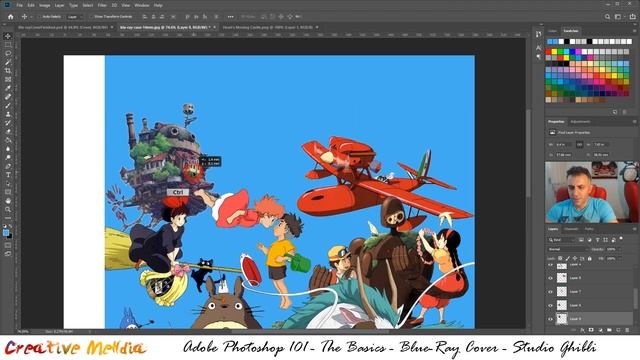Open the Layers panel flyout menu
This screenshot has width=640, height=360.
[634, 229]
